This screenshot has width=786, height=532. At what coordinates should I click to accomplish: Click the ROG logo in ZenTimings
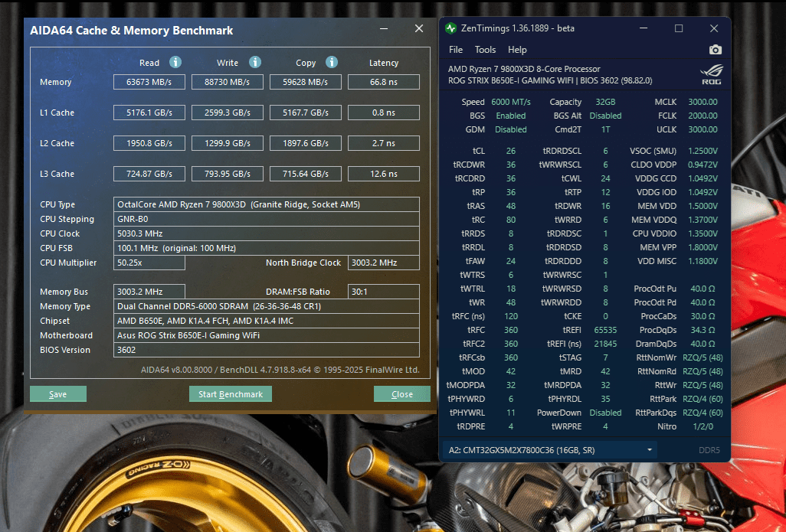pyautogui.click(x=712, y=74)
